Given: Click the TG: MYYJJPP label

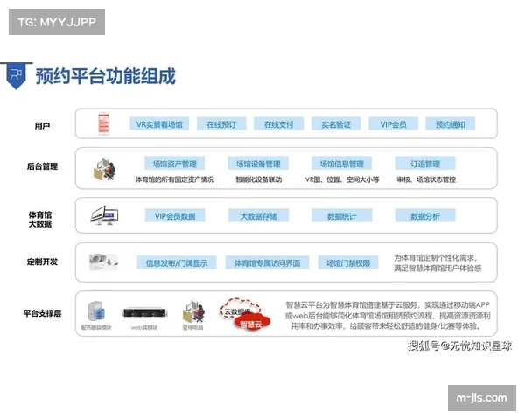Looking at the screenshot, I should tap(57, 22).
